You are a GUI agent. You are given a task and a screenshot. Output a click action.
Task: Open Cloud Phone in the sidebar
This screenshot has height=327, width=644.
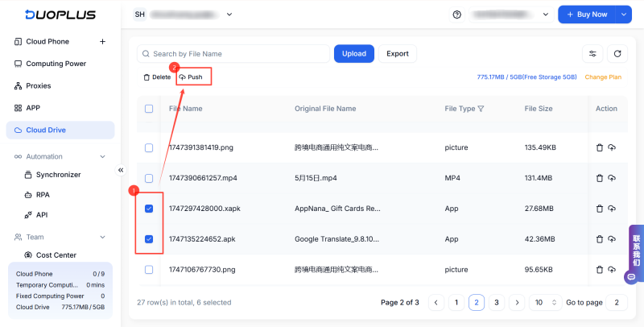[x=47, y=42]
